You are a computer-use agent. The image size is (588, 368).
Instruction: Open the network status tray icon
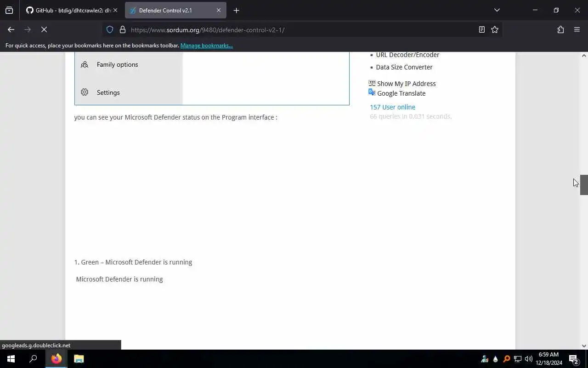coord(518,359)
